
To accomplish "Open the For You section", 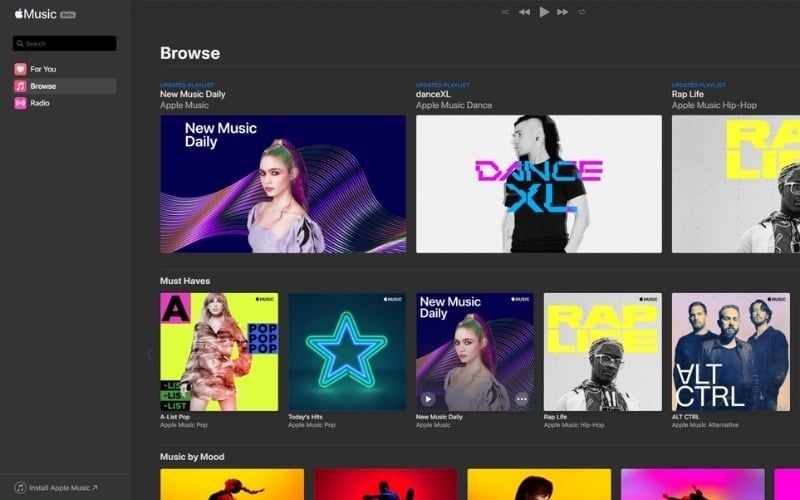I will [x=65, y=69].
